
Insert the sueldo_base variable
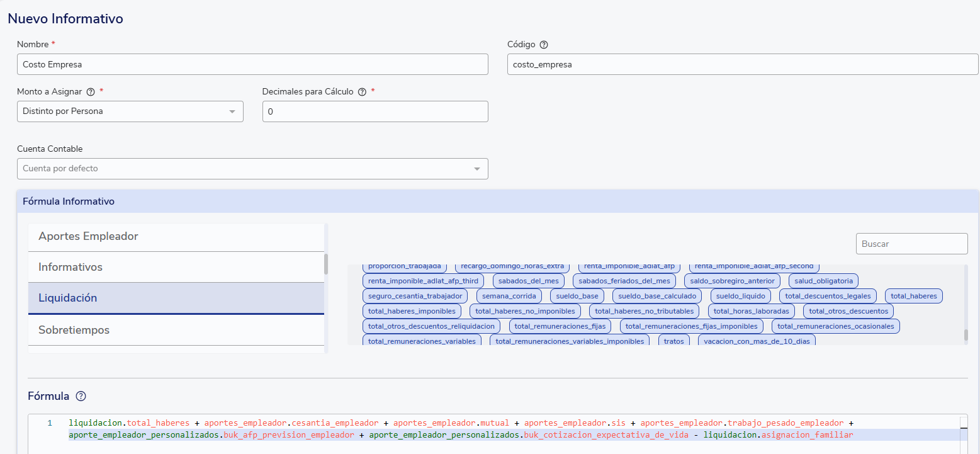click(x=577, y=296)
